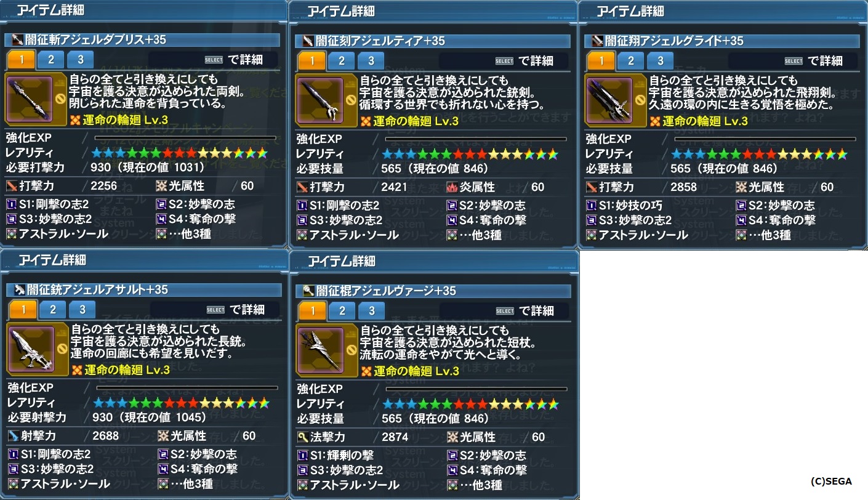
Task: Click the 闇征刻アジェルティア gunslash weapon icon
Action: point(320,99)
